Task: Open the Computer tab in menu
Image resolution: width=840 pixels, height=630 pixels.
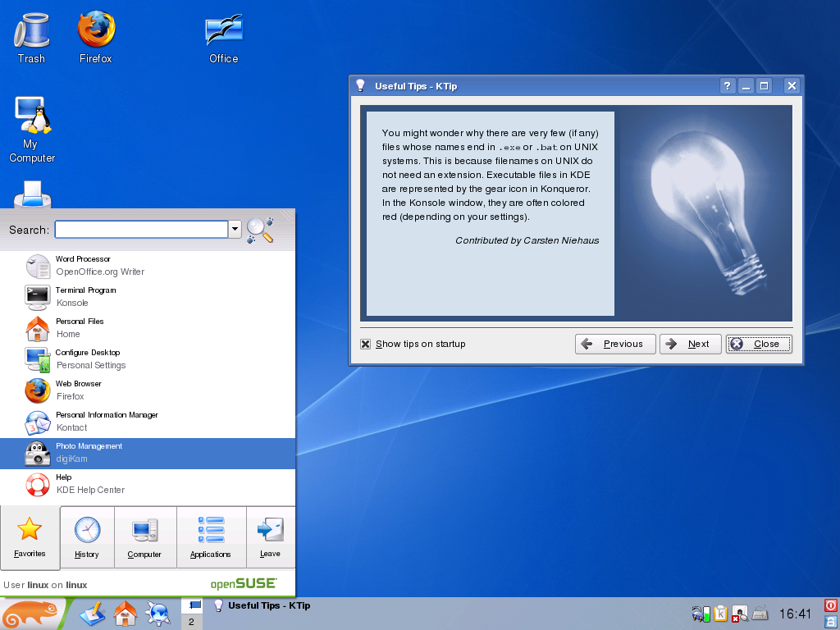Action: [x=144, y=537]
